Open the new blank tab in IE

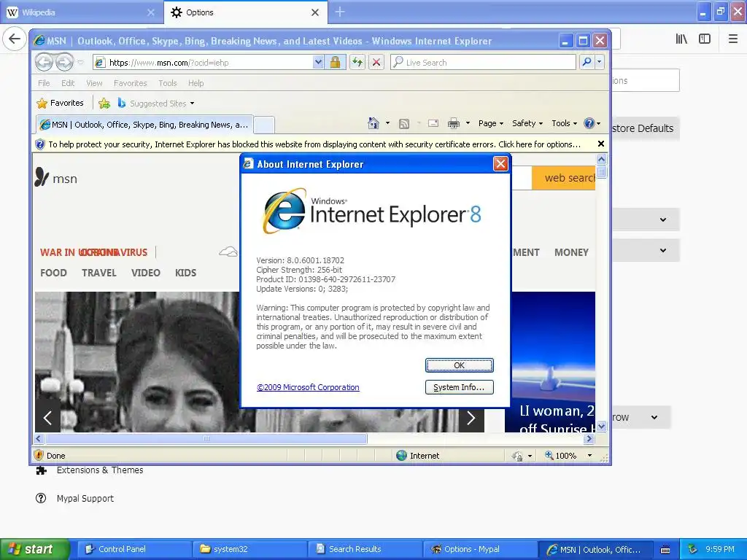coord(264,125)
